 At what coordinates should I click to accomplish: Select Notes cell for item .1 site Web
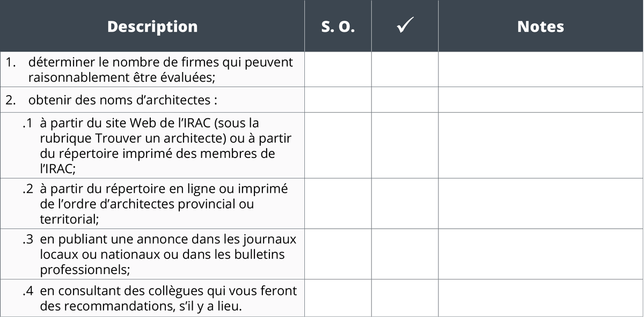point(541,146)
